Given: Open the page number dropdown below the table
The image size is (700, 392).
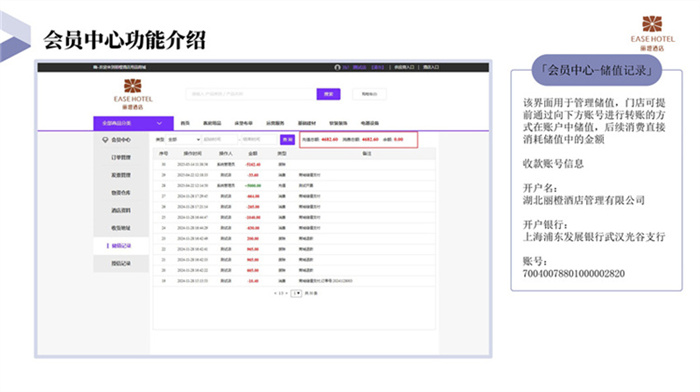Looking at the screenshot, I should click(296, 293).
